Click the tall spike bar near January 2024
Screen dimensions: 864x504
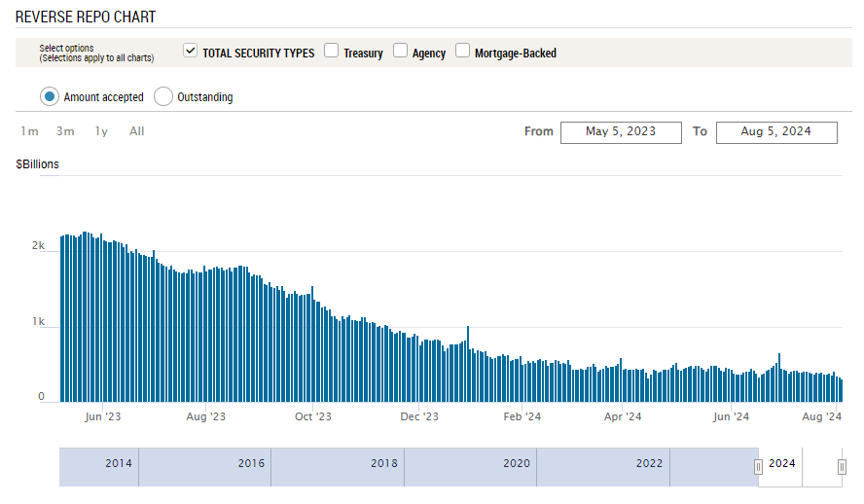point(468,364)
